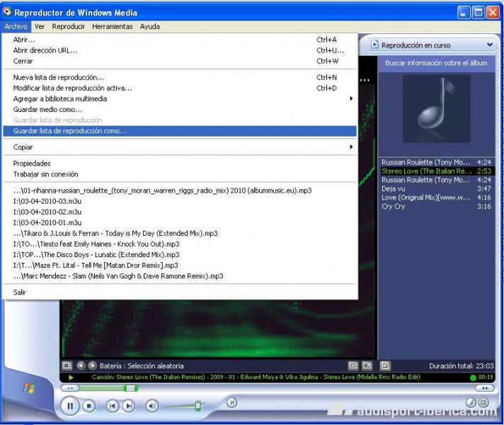This screenshot has height=425, width=504.
Task: Click the Windows logo on the player frame
Action: [x=28, y=388]
